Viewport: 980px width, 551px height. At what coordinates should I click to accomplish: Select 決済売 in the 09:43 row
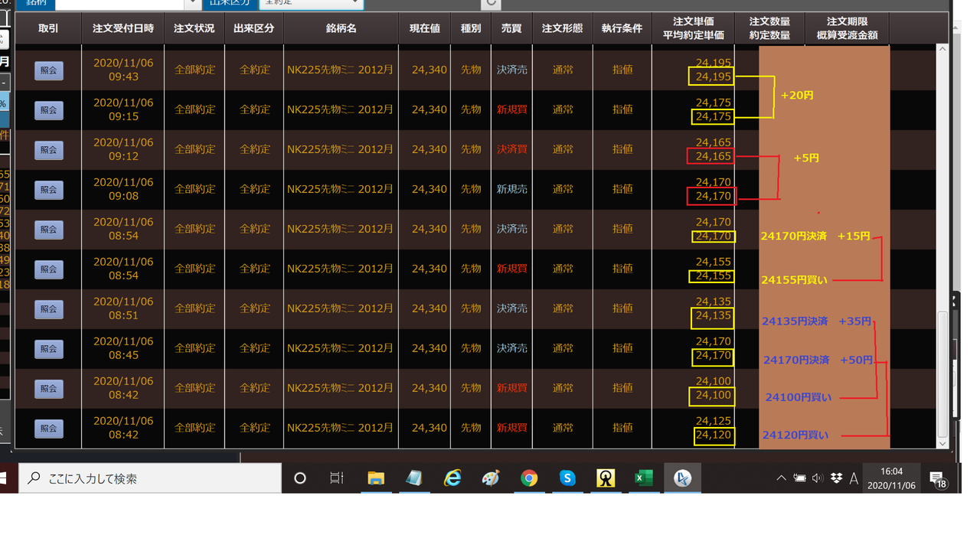click(x=511, y=70)
